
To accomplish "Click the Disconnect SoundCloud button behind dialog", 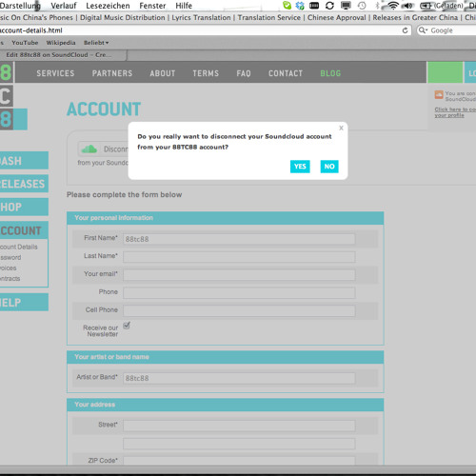I will 104,149.
